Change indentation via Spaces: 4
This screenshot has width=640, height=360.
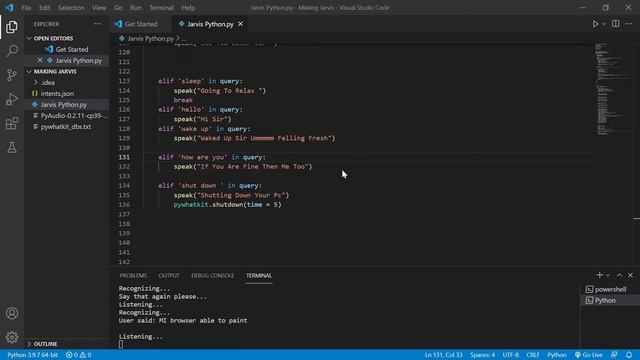tap(482, 355)
